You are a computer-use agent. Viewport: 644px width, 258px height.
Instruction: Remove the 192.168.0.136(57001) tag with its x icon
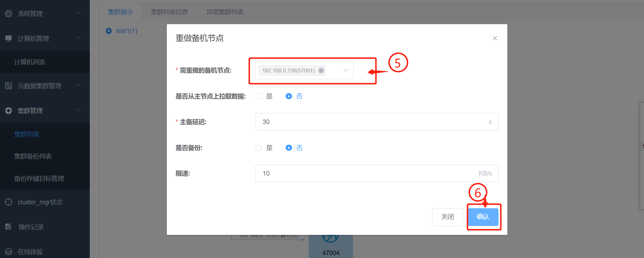point(321,70)
